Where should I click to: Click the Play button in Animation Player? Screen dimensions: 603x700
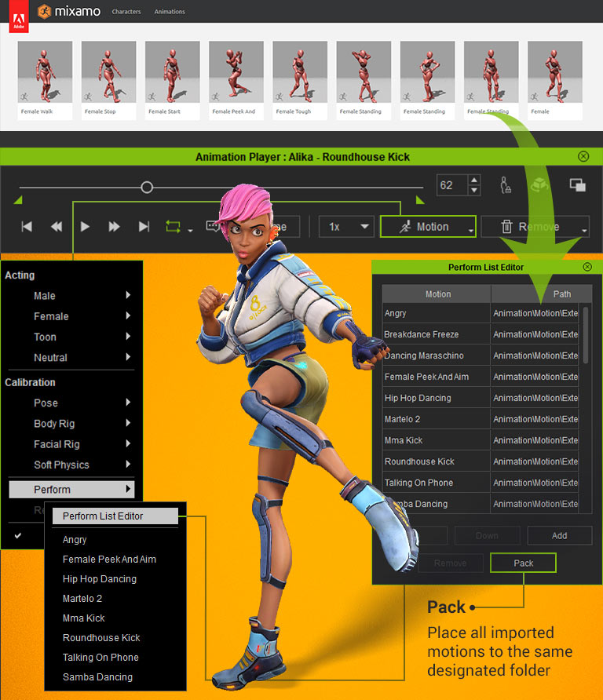click(85, 227)
